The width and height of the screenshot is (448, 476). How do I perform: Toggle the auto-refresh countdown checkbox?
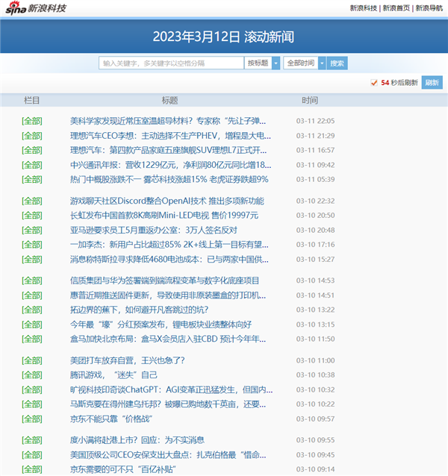click(374, 83)
